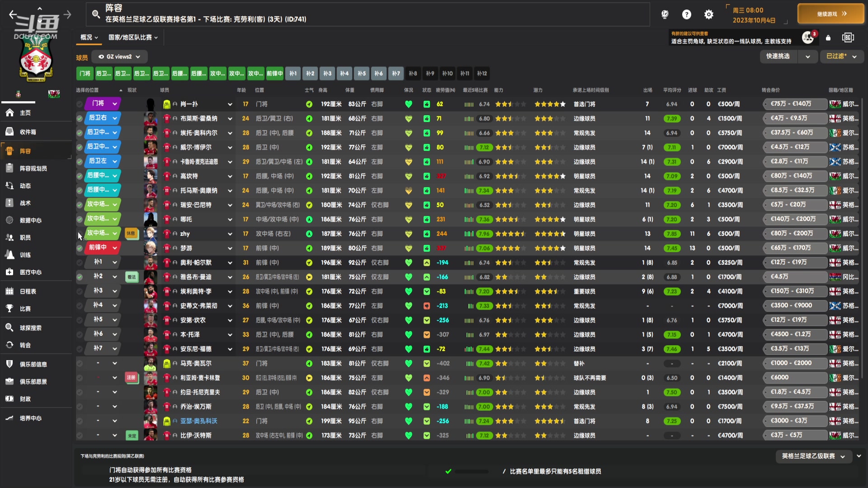Toggle selection circle for 肖一扑
Screen dimensions: 868x488
click(x=80, y=104)
